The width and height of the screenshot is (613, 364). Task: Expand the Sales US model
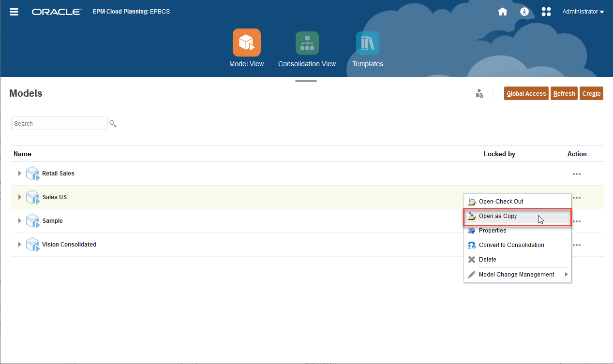click(20, 197)
